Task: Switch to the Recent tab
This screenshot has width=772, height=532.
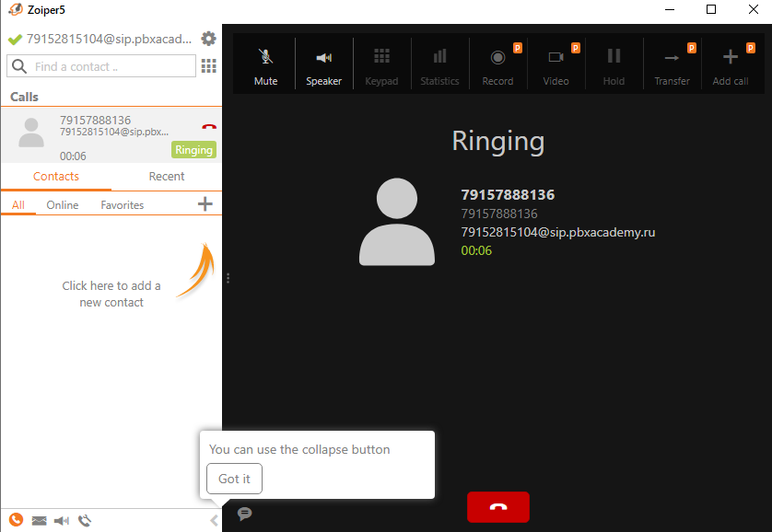Action: click(167, 177)
